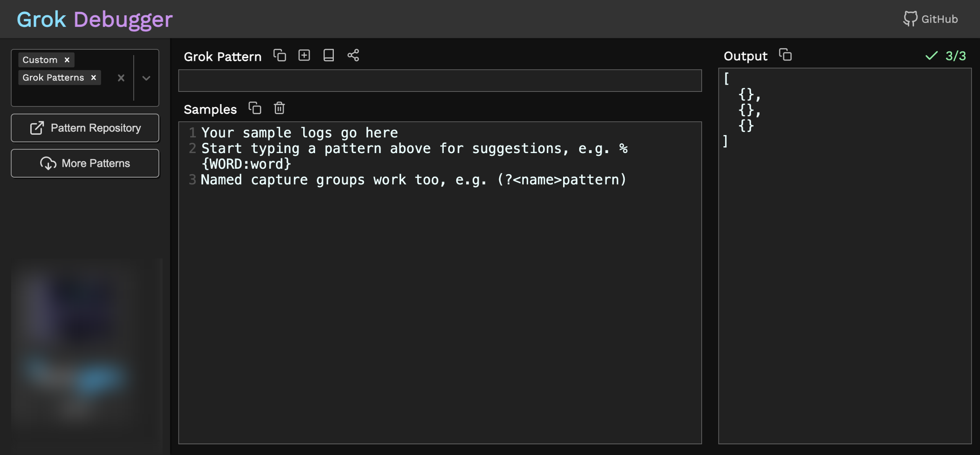Image resolution: width=980 pixels, height=455 pixels.
Task: Open the Pattern Repository
Action: pyautogui.click(x=85, y=128)
